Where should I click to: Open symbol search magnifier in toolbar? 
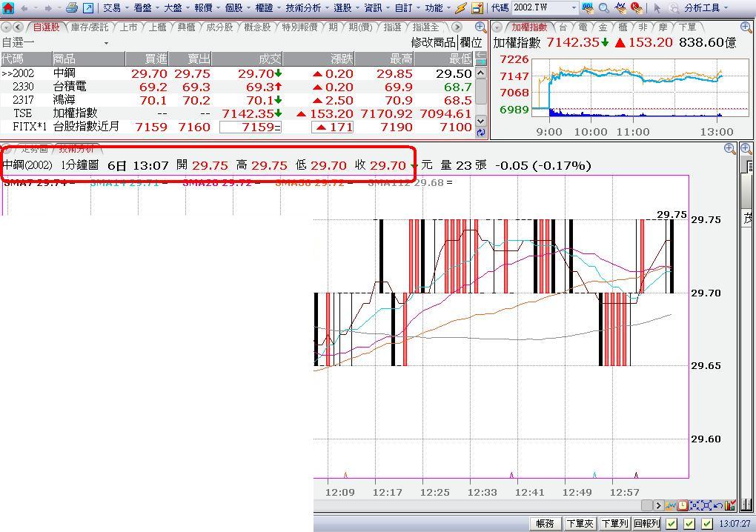[603, 7]
